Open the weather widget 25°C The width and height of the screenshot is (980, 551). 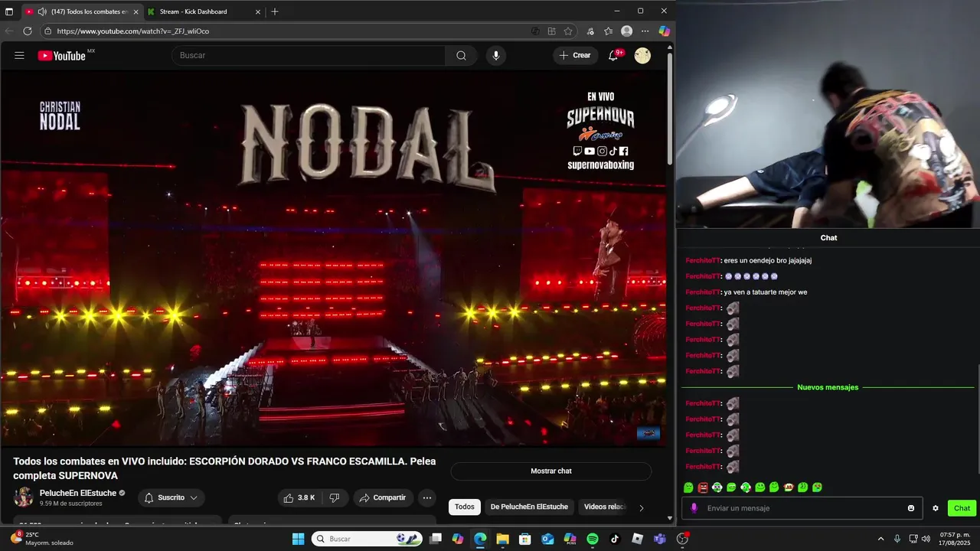pyautogui.click(x=42, y=539)
